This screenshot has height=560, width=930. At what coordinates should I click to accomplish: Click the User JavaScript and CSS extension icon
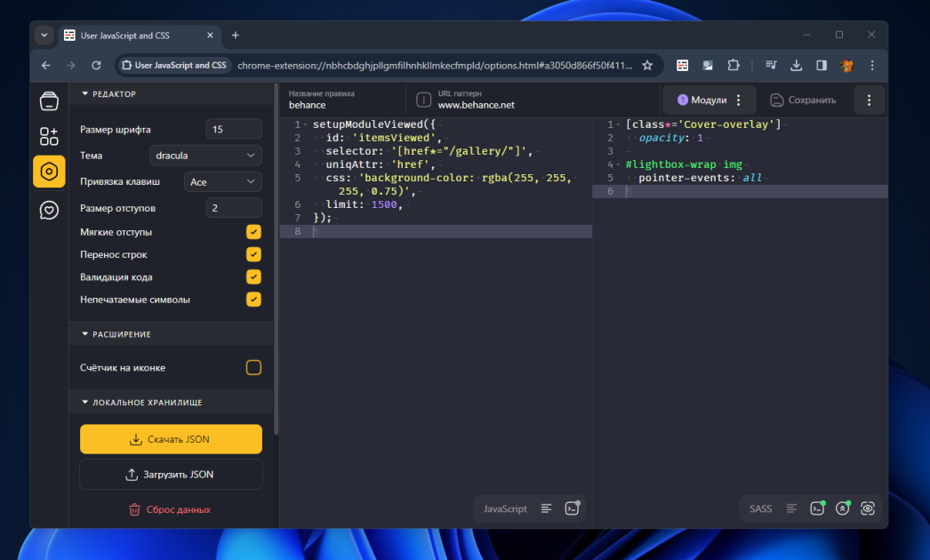683,65
